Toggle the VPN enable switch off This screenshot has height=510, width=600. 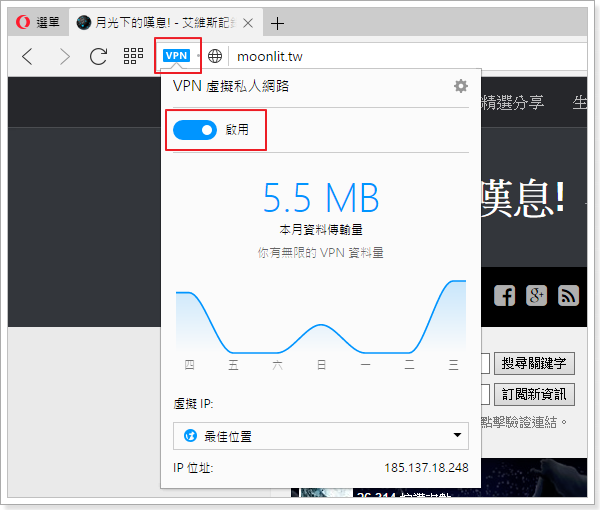(x=195, y=130)
